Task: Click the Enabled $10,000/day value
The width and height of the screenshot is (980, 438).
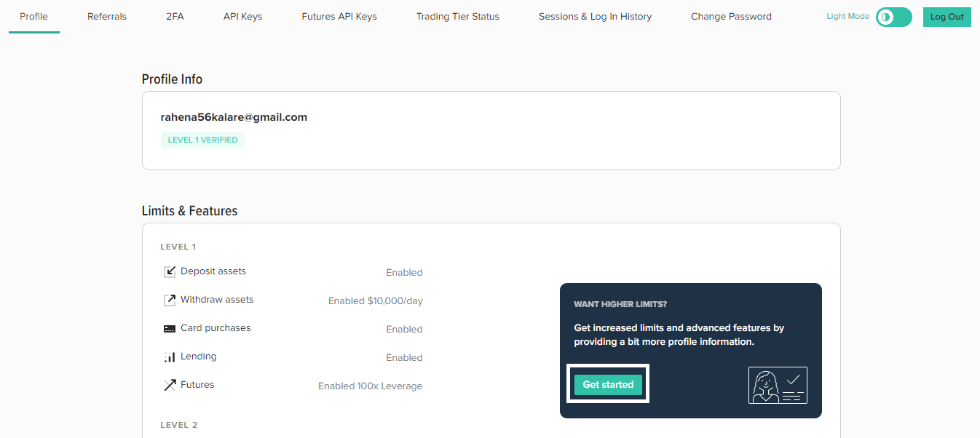Action: tap(376, 300)
